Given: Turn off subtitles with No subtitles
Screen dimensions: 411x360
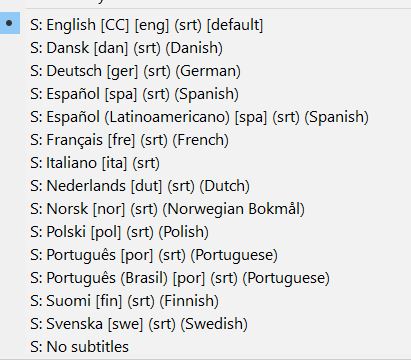Looking at the screenshot, I should click(x=205, y=347).
